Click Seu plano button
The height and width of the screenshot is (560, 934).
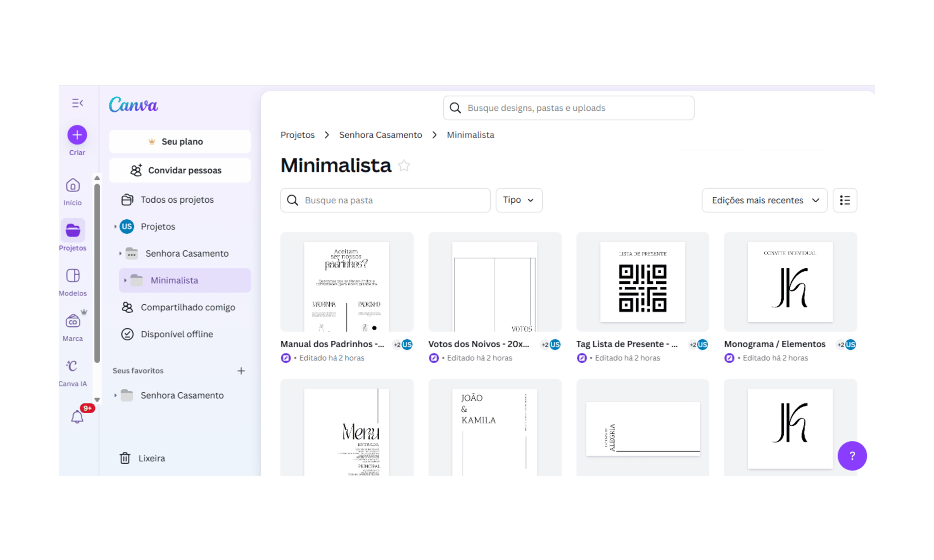coord(180,141)
